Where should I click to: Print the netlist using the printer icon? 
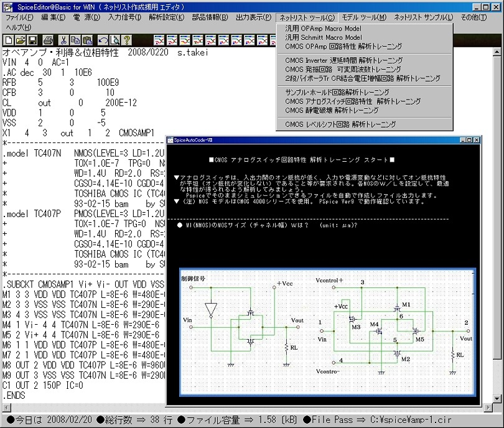(47, 40)
